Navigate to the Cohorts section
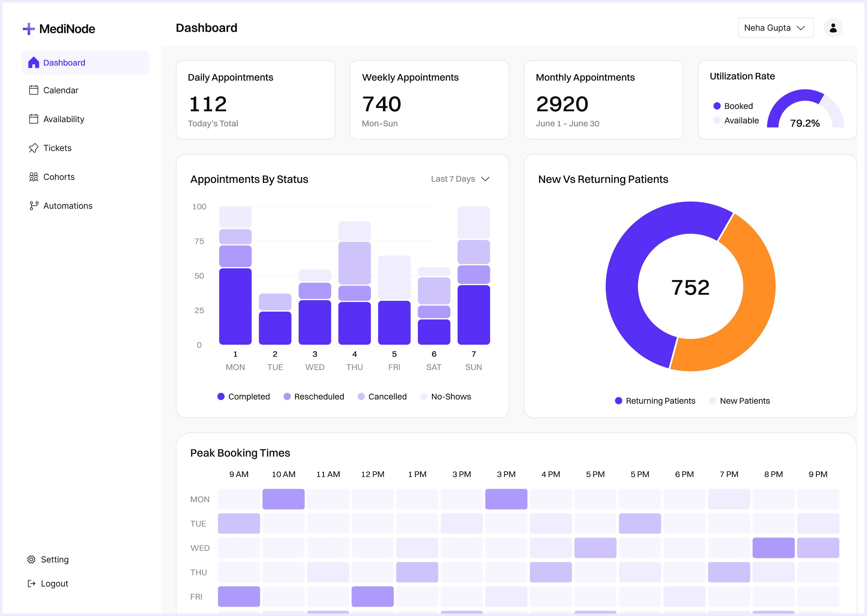The image size is (867, 616). (59, 177)
